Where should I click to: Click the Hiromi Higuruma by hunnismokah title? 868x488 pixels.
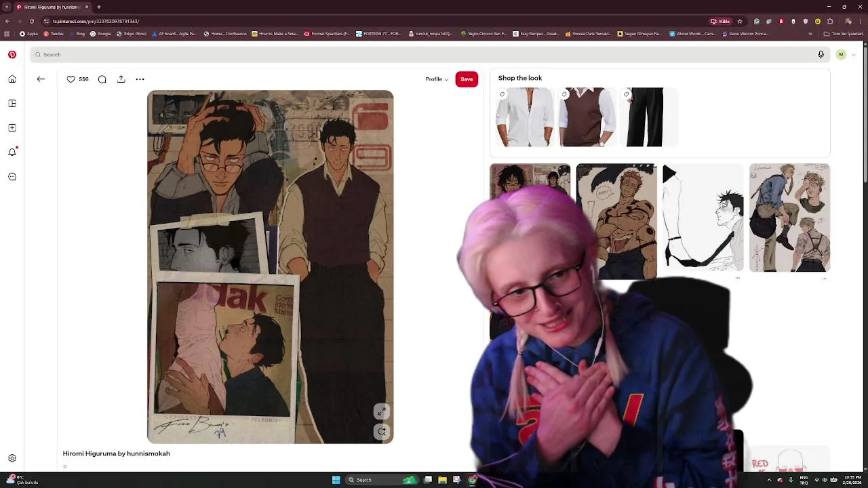[x=116, y=453]
